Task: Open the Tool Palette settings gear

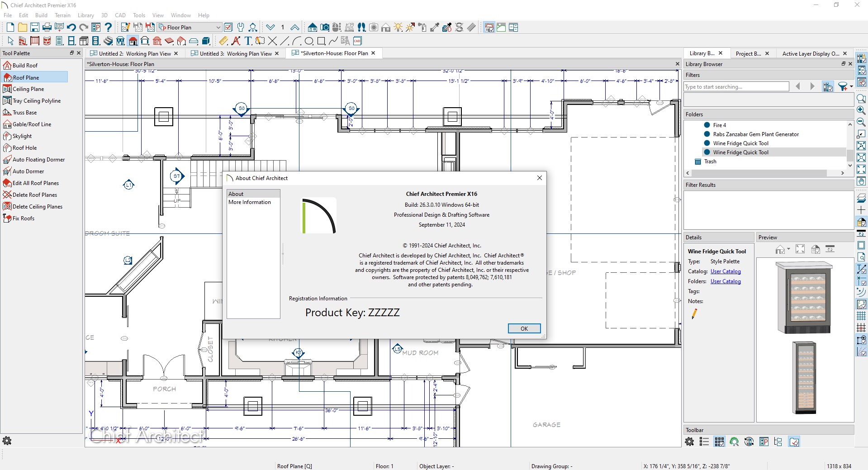Action: click(7, 441)
